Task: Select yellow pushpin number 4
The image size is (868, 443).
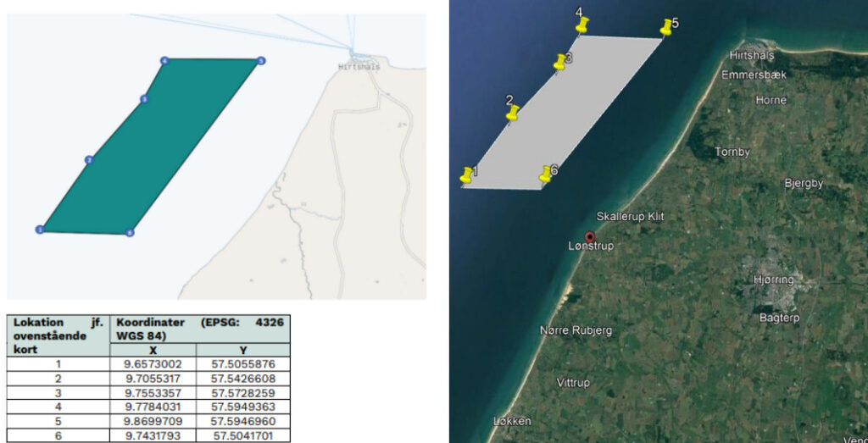Action: coord(581,25)
